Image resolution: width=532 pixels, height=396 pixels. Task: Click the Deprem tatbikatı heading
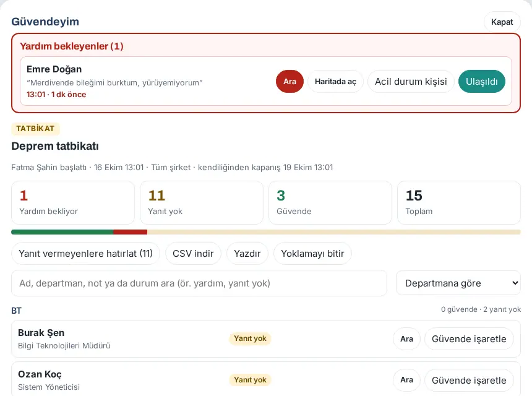click(x=55, y=146)
